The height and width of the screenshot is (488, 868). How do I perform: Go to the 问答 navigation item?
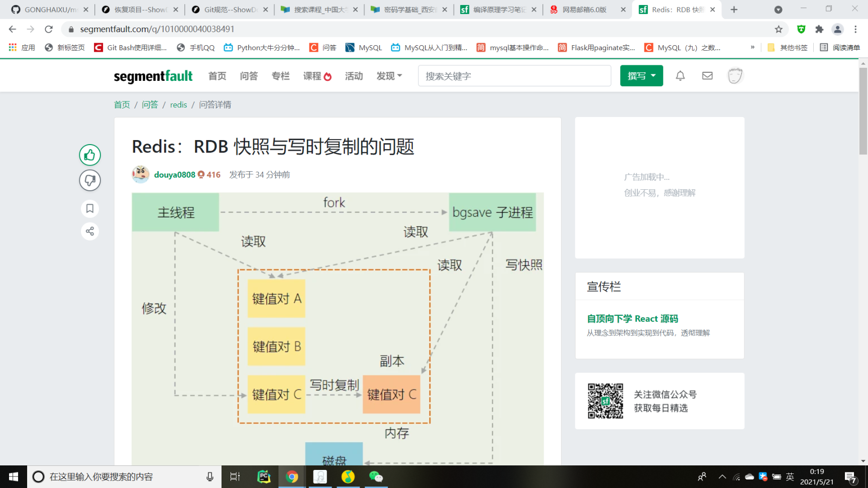click(x=249, y=76)
